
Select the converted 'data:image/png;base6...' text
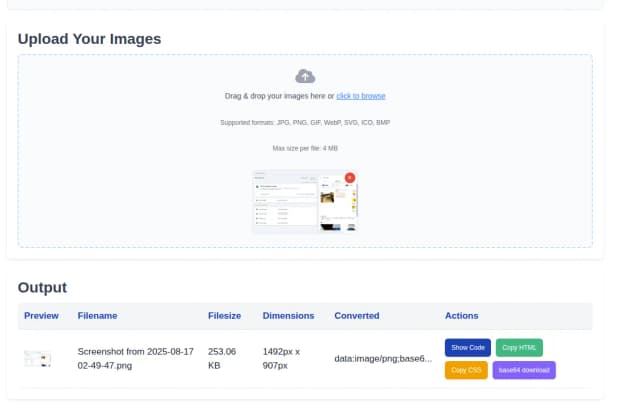383,359
